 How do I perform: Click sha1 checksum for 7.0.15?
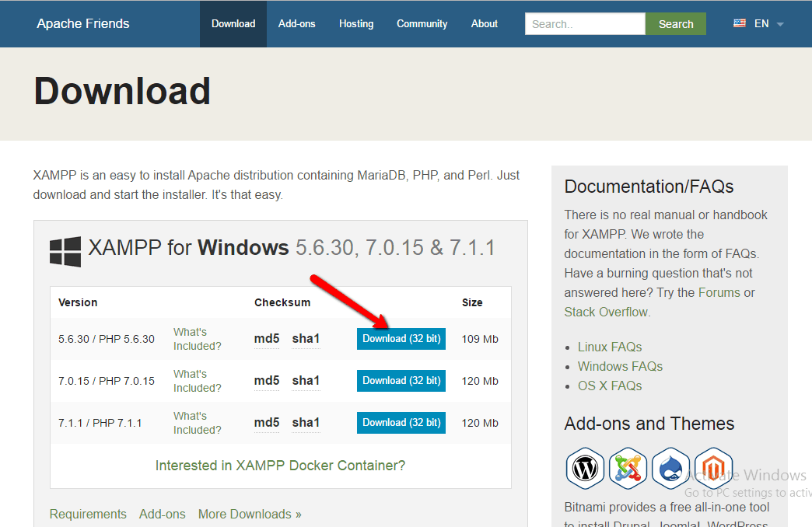[x=306, y=381]
